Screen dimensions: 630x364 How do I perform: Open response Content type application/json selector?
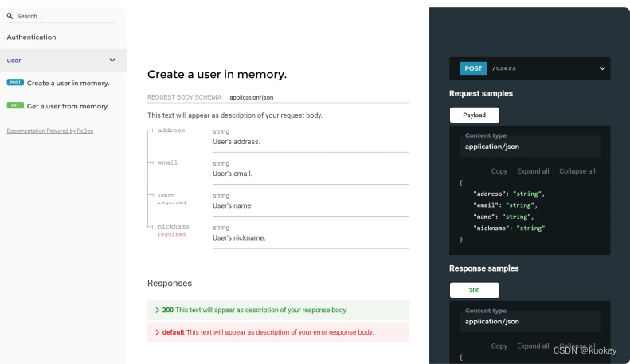coord(530,322)
